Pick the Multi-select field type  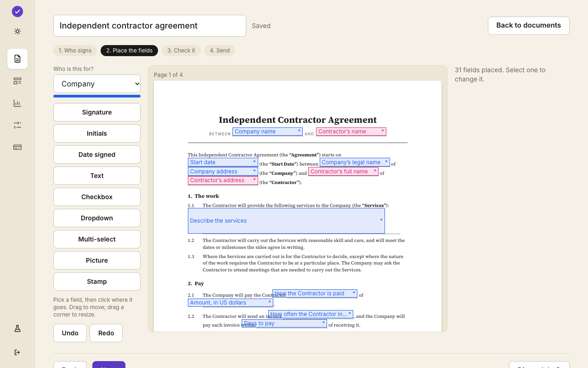point(97,239)
